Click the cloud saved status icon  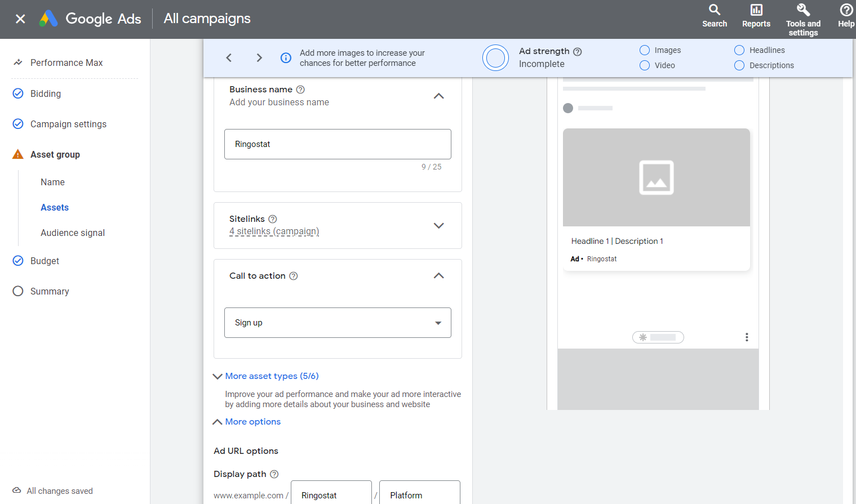[x=17, y=490]
